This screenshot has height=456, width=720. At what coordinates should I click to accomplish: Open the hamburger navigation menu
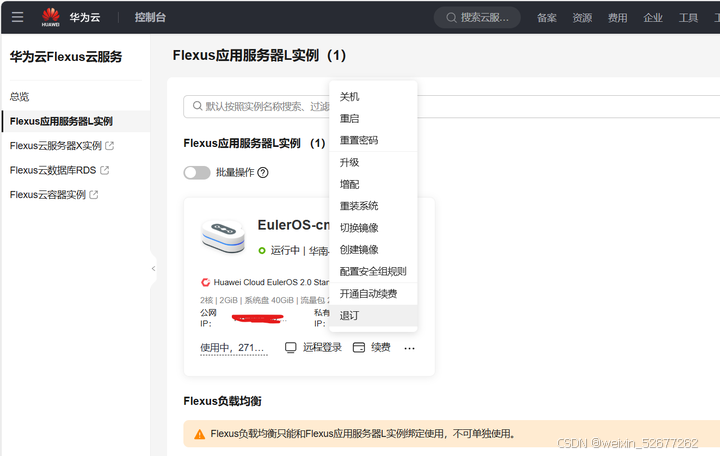tap(17, 17)
